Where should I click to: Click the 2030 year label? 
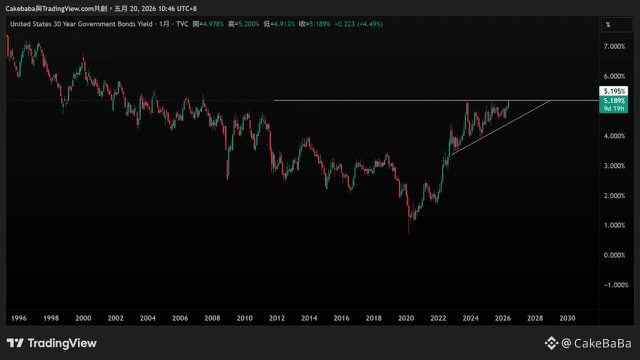[x=567, y=318]
